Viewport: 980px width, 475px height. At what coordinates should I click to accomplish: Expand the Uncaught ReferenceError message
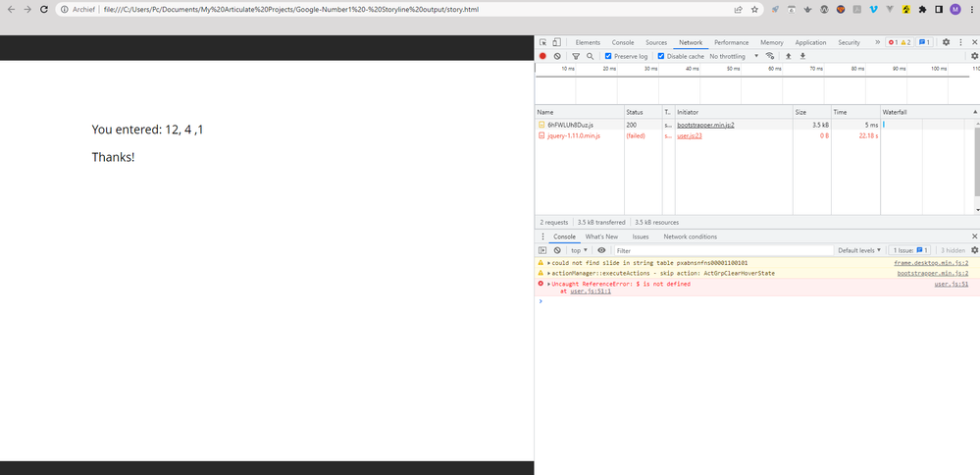[x=549, y=284]
